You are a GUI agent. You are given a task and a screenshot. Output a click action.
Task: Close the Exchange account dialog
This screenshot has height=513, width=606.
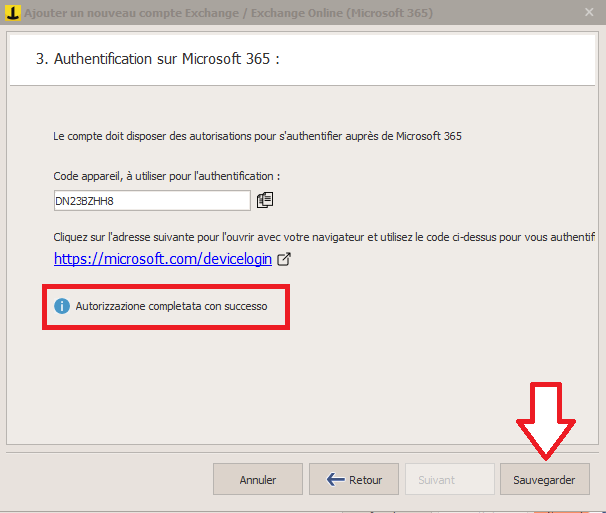589,12
